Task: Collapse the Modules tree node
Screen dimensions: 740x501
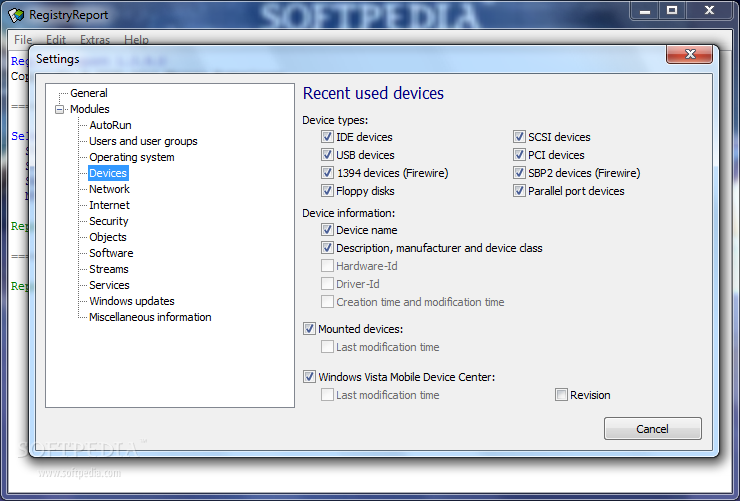Action: coord(59,109)
